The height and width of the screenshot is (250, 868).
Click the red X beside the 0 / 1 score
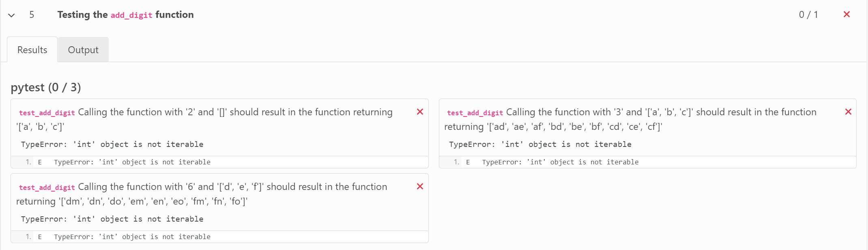coord(847,15)
